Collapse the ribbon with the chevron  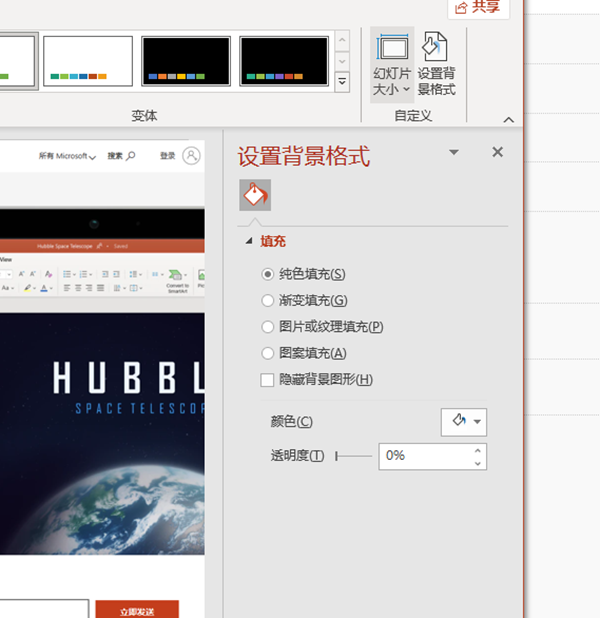pos(509,120)
